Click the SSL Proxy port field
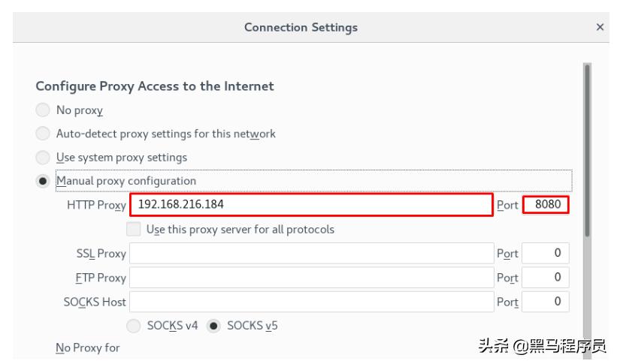Viewport: 617px width, 364px height. point(546,254)
